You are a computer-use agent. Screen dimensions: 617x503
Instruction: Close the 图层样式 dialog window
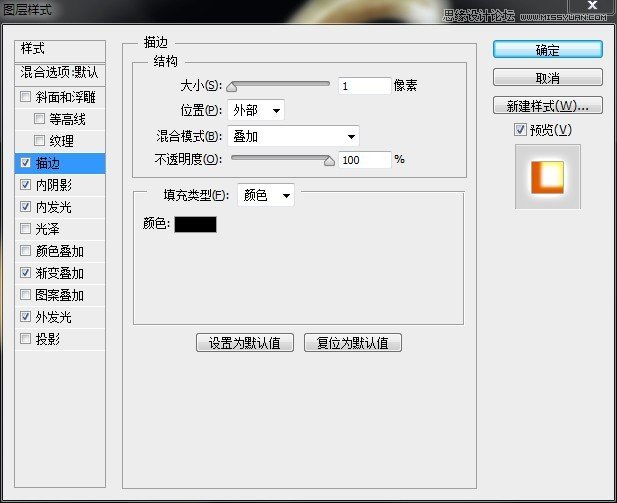coord(592,6)
